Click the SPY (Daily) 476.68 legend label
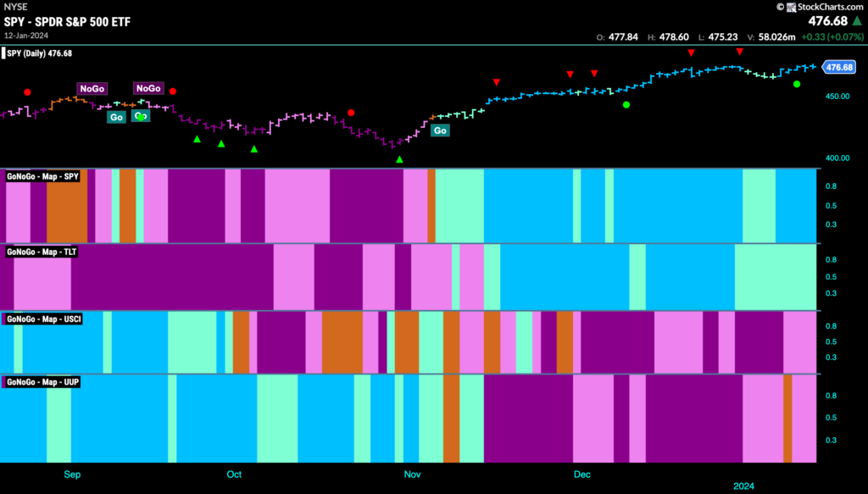This screenshot has height=494, width=868. (x=39, y=53)
